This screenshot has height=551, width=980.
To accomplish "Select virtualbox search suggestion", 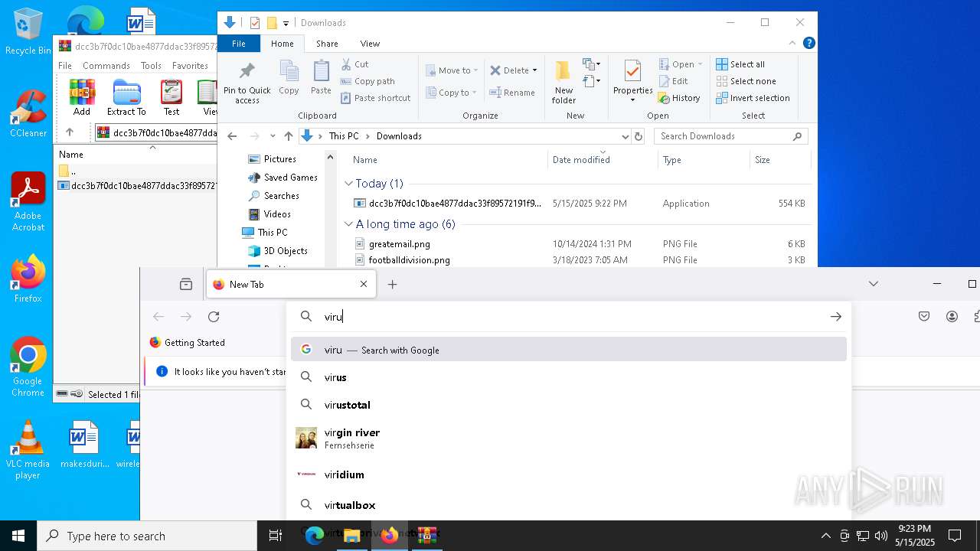I will (569, 505).
